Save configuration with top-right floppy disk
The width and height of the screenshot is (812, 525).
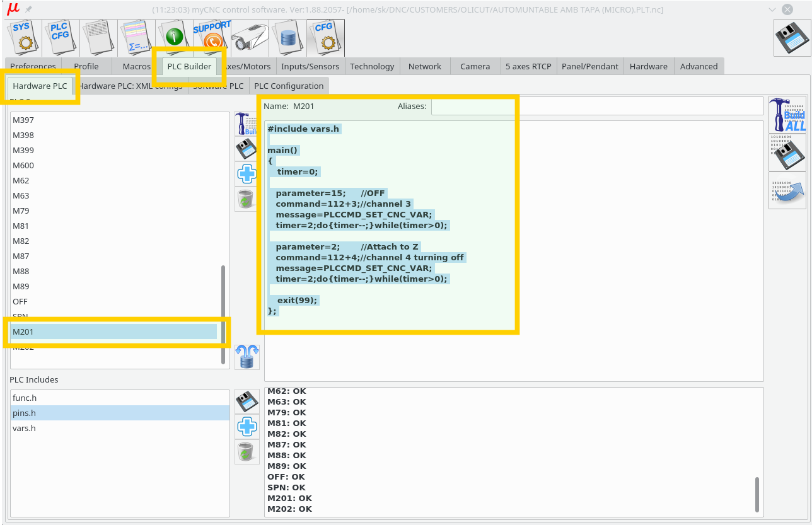tap(792, 38)
